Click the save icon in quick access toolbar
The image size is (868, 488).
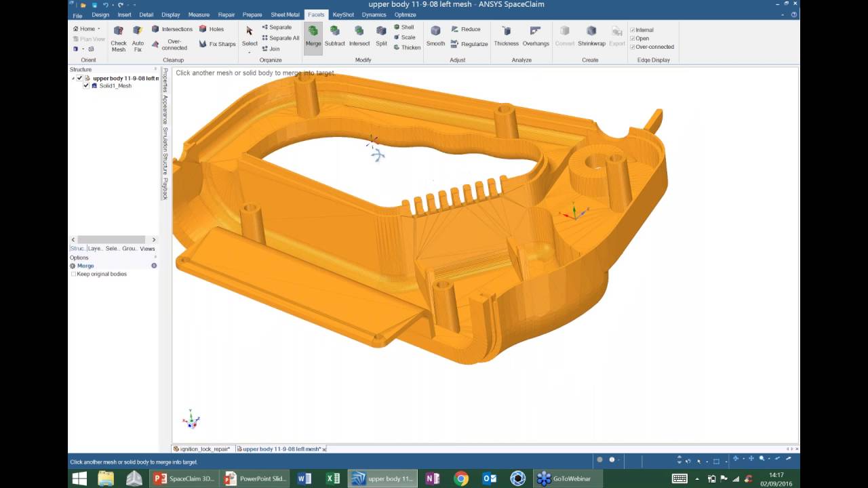click(94, 5)
